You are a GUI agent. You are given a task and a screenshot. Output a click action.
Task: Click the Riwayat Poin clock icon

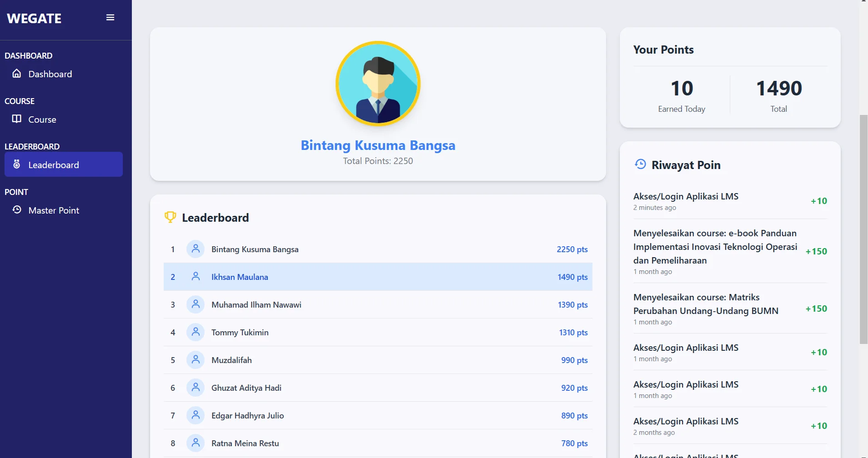tap(640, 164)
